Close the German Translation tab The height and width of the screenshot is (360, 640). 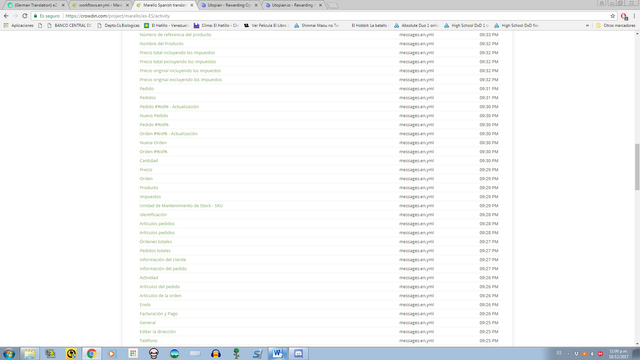63,5
